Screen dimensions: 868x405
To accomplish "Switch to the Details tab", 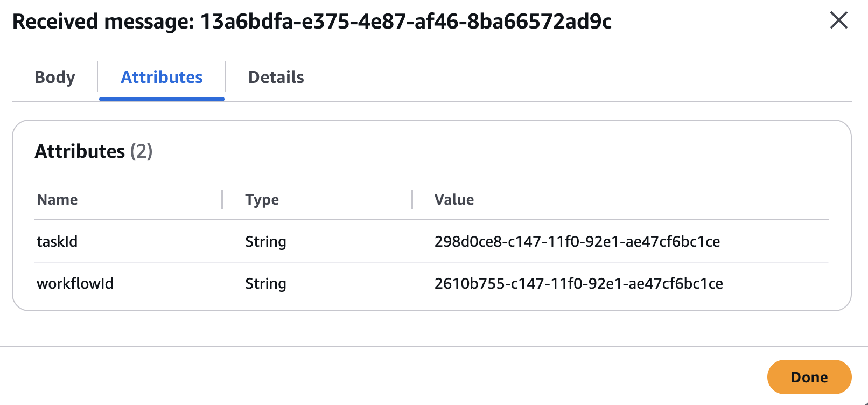I will 276,77.
